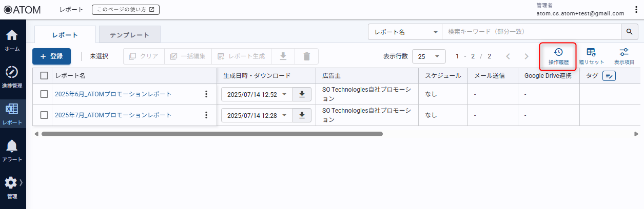Go to ホーム in the sidebar
The image size is (644, 209).
[12, 40]
